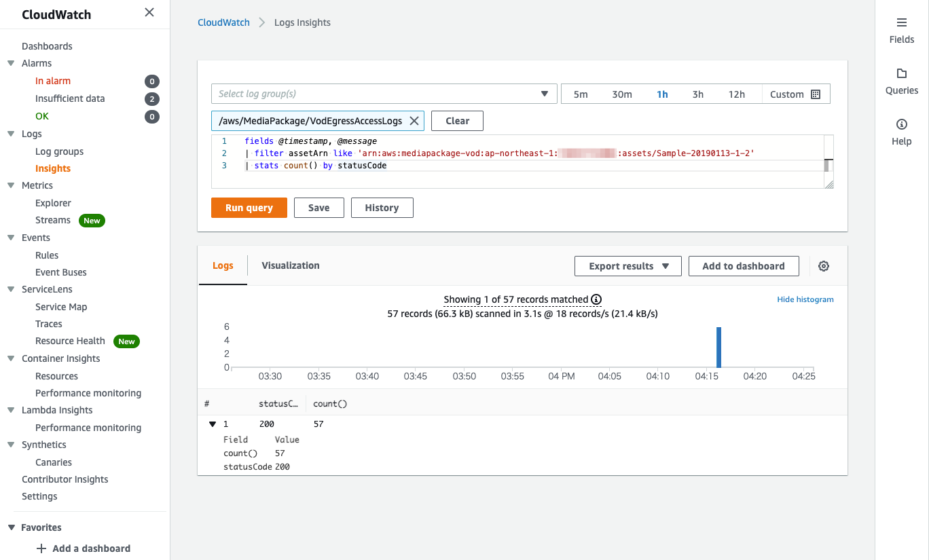
Task: Collapse the Logs section
Action: pos(11,134)
